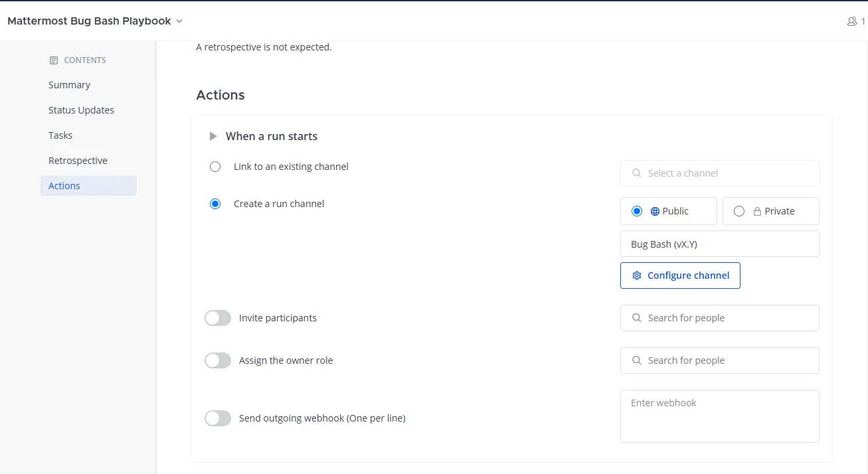Open the participants icon showing 1
The width and height of the screenshot is (868, 474).
(x=855, y=21)
